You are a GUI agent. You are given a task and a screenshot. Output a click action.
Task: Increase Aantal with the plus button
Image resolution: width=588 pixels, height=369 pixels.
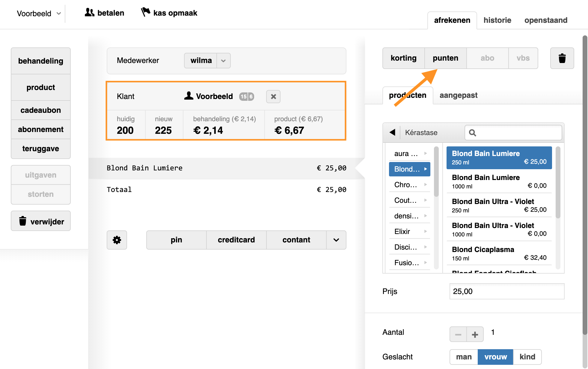[475, 334]
